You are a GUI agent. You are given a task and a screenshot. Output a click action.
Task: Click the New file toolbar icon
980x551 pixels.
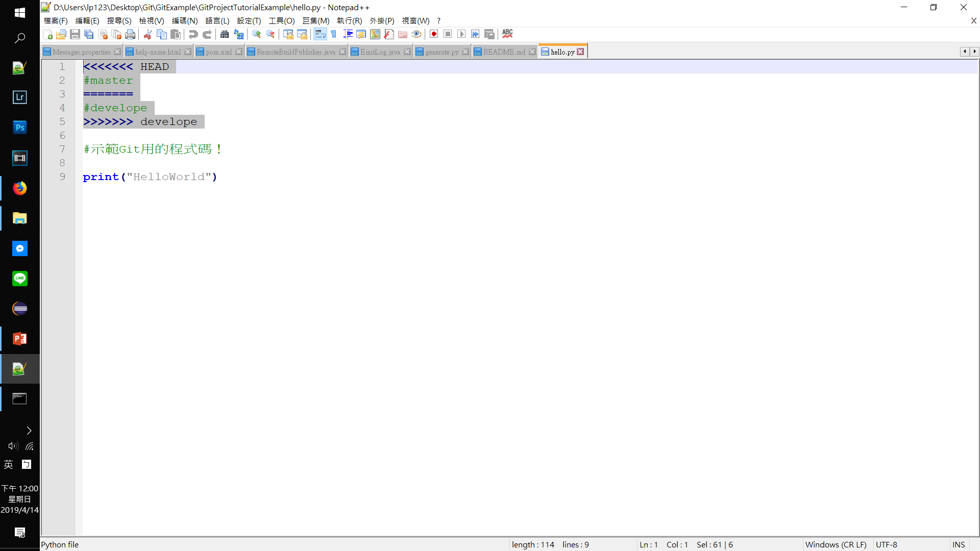(x=47, y=34)
